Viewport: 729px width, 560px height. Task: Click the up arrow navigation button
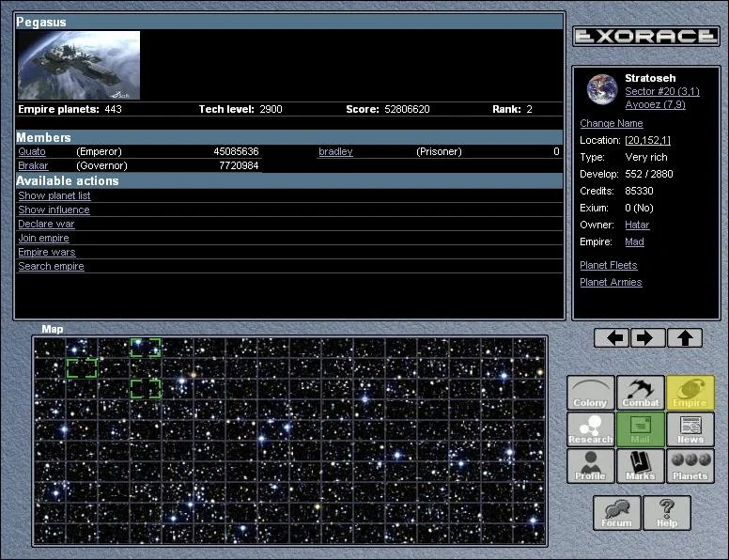click(685, 338)
